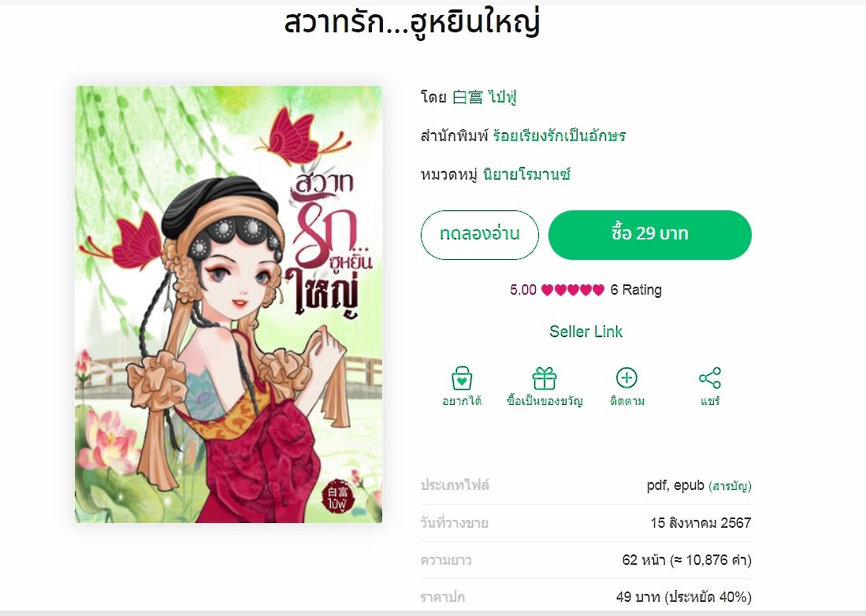Open the category link นิยายโรมานซ์
Image resolution: width=866 pixels, height=616 pixels.
[526, 174]
